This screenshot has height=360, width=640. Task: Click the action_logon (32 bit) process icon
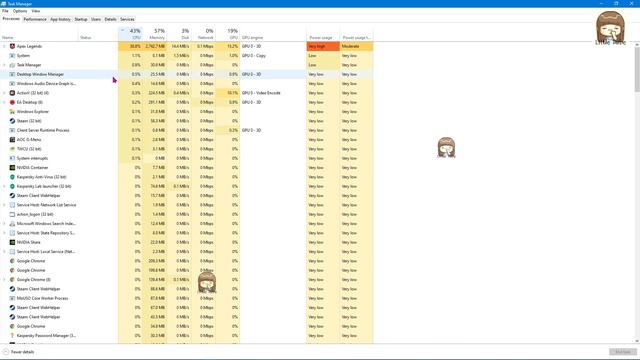pyautogui.click(x=12, y=215)
